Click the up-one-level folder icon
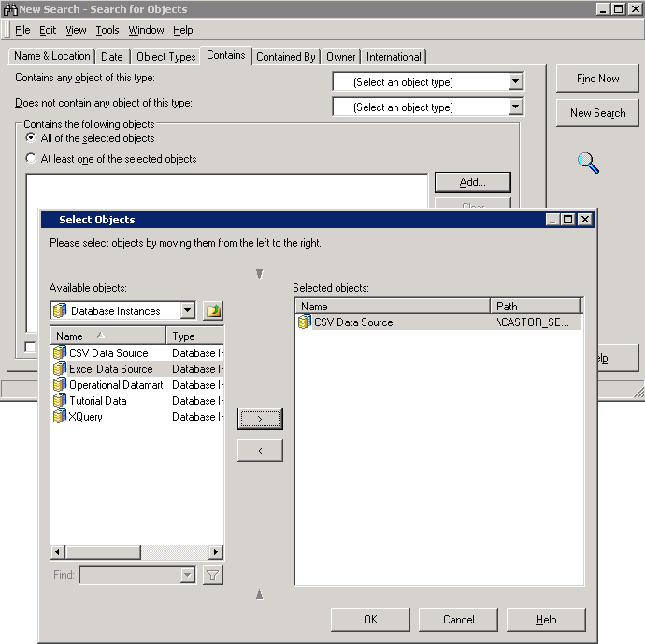 click(213, 311)
